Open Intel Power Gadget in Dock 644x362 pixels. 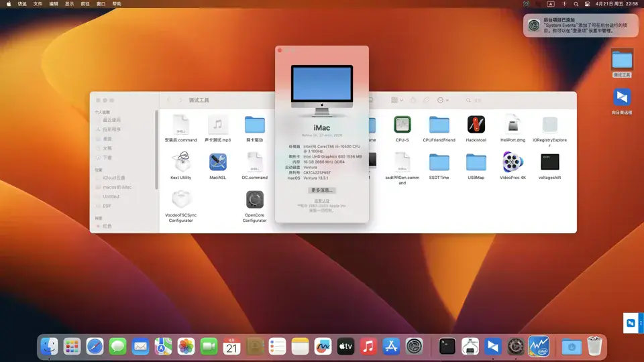click(539, 347)
